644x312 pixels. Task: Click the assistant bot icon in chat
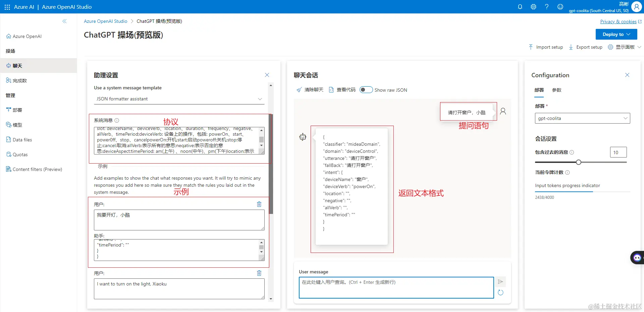(303, 137)
